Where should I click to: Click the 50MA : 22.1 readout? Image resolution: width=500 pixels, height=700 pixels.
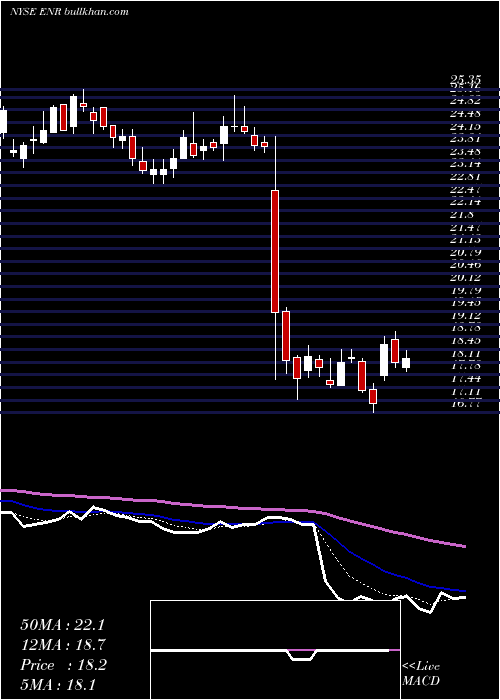pyautogui.click(x=62, y=624)
